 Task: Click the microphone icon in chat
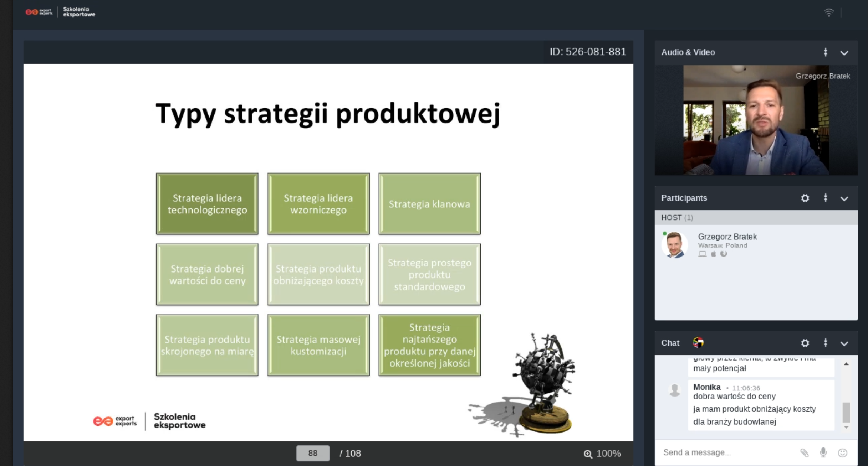(x=823, y=452)
